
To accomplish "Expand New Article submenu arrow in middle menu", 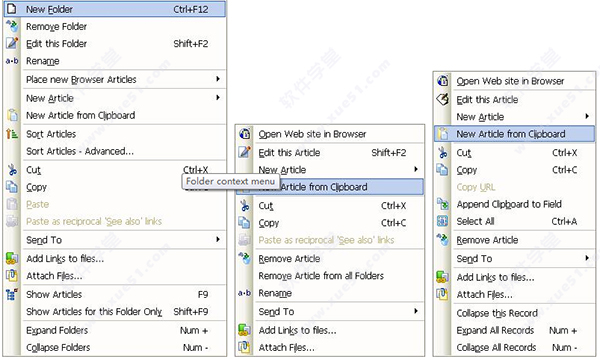I will click(416, 169).
